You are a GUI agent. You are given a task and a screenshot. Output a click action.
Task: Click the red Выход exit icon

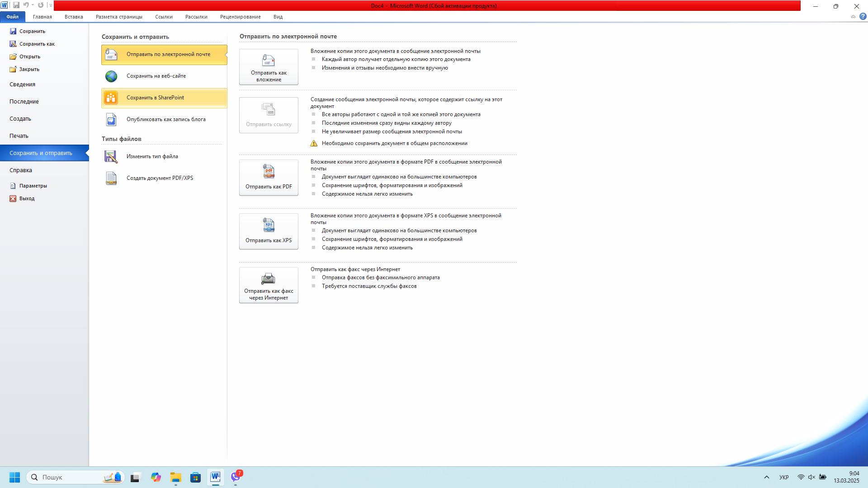13,198
